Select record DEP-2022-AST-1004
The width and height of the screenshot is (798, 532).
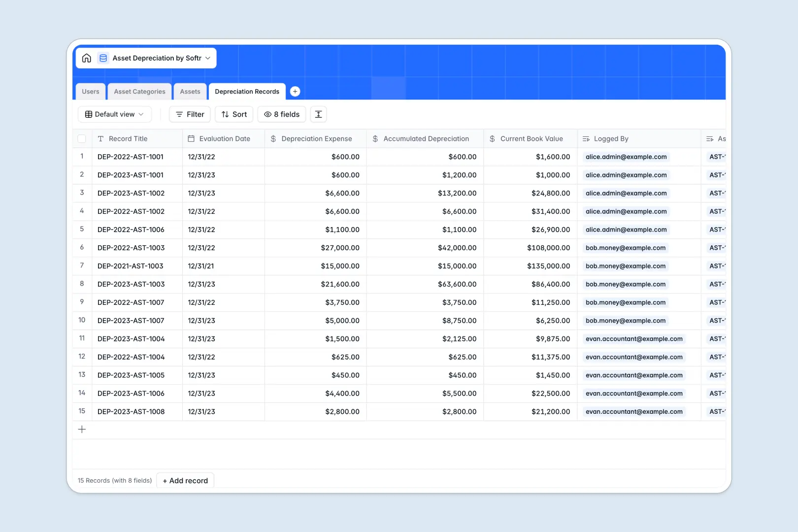(x=131, y=358)
